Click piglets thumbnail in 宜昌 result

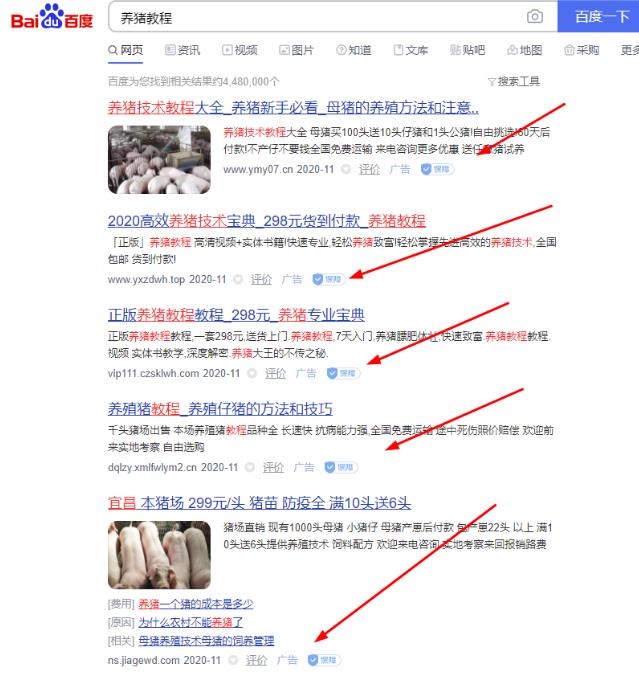(x=159, y=555)
